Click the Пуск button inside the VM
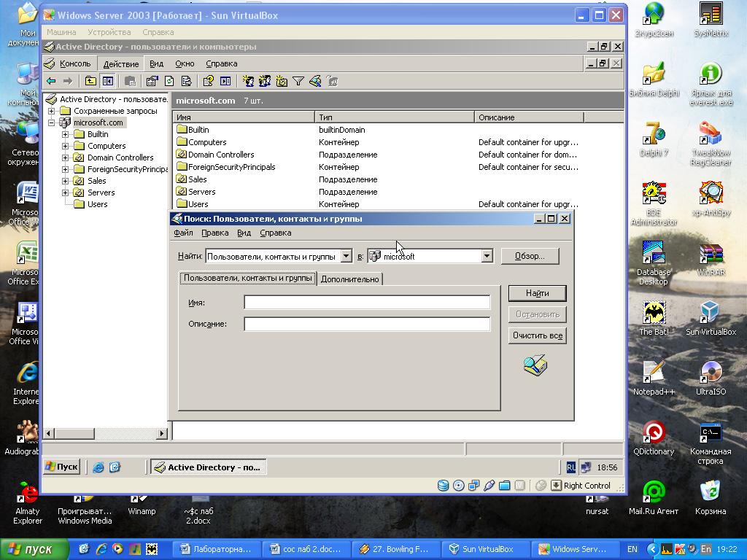747x560 pixels. tap(61, 467)
